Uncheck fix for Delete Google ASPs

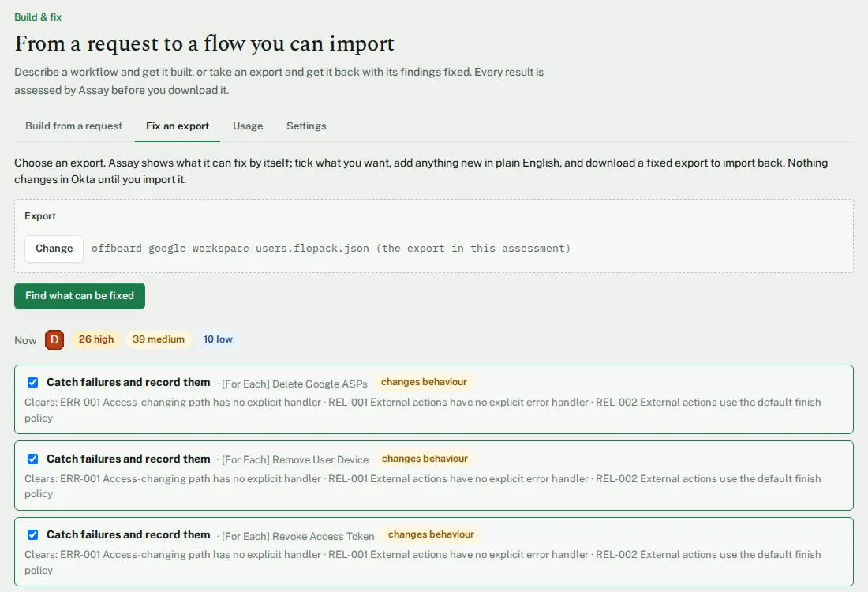coord(32,382)
